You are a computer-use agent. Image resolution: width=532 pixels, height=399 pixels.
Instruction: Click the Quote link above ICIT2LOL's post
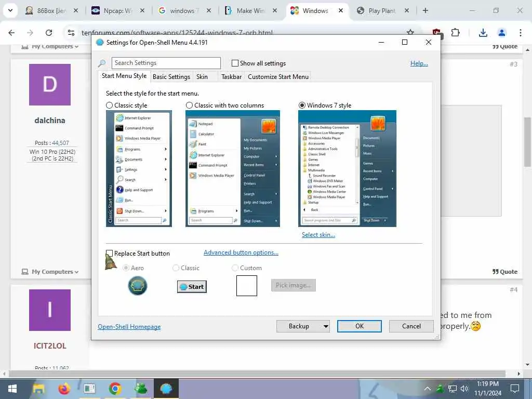(x=505, y=272)
